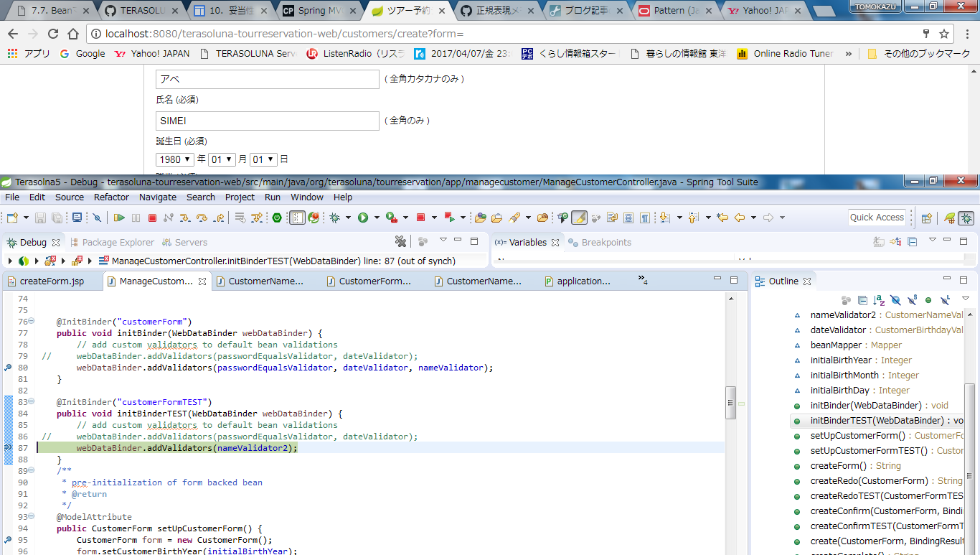The image size is (980, 555).
Task: Open the Servers view tab
Action: pyautogui.click(x=185, y=243)
